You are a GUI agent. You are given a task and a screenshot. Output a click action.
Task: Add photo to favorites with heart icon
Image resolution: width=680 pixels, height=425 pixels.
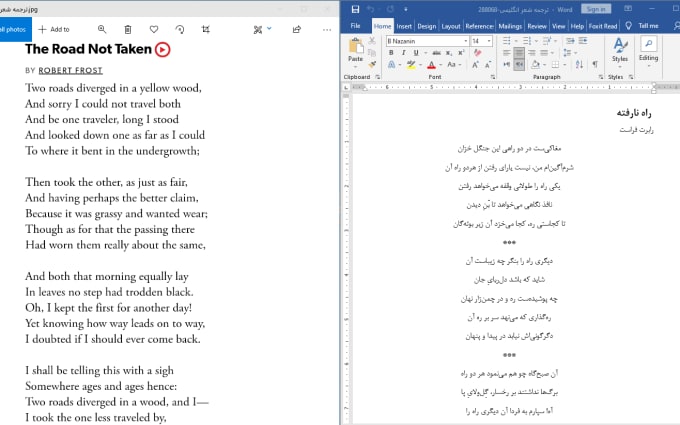click(154, 29)
